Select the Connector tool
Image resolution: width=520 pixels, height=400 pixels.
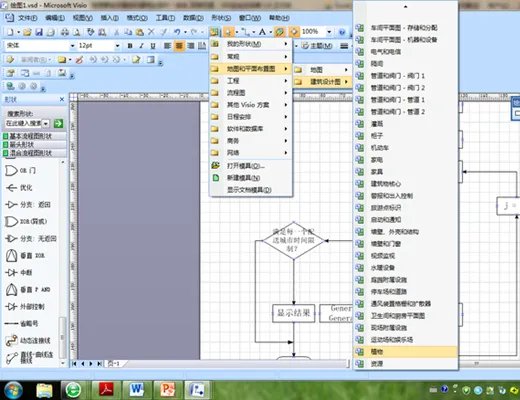(x=246, y=32)
